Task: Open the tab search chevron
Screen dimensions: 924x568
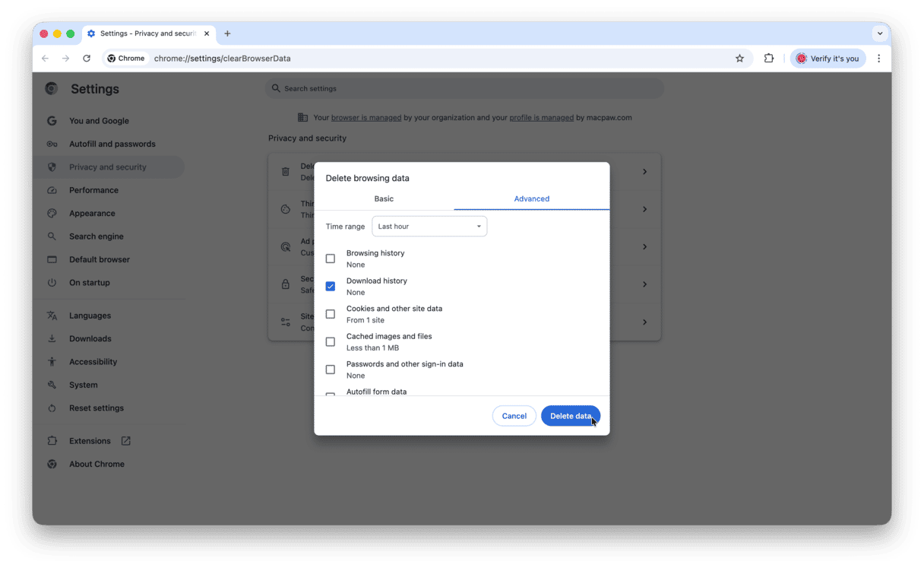Action: (x=880, y=33)
